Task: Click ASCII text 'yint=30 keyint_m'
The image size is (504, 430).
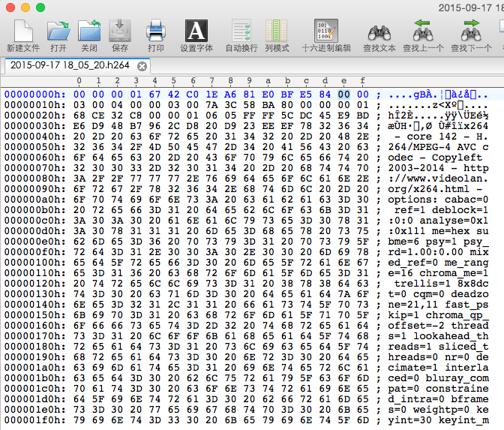Action: (x=439, y=420)
